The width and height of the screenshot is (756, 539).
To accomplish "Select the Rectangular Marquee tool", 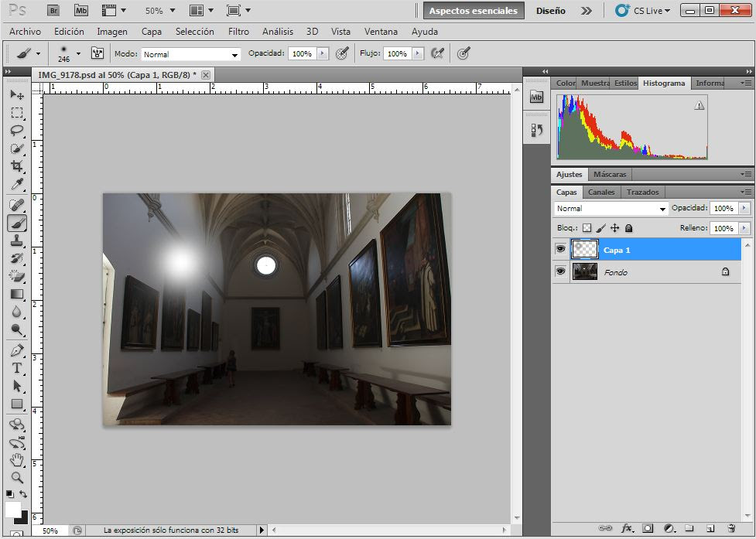I will click(17, 113).
